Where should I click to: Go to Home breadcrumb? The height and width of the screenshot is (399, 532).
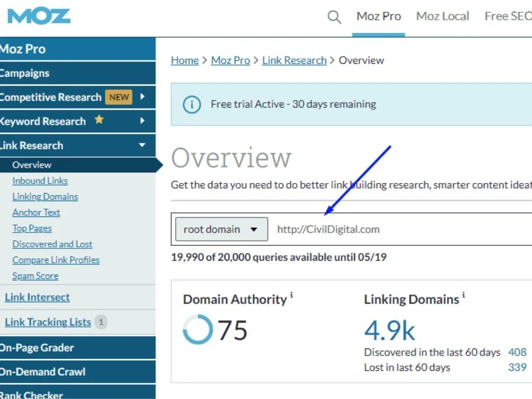(x=185, y=61)
